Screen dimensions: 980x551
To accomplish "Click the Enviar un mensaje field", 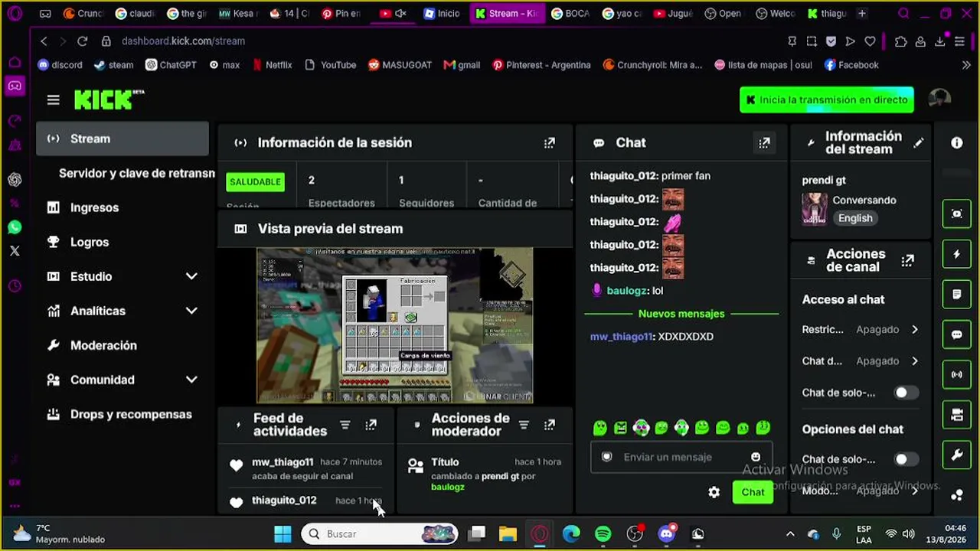I will (681, 457).
